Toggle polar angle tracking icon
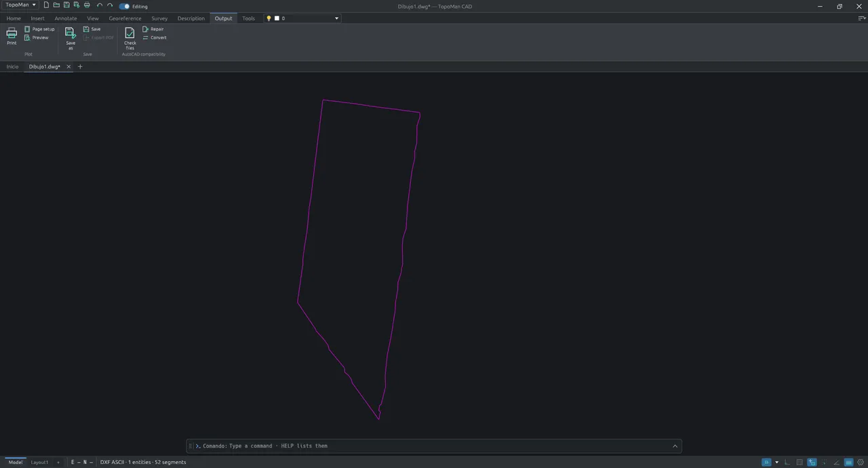The image size is (868, 468). (836, 462)
